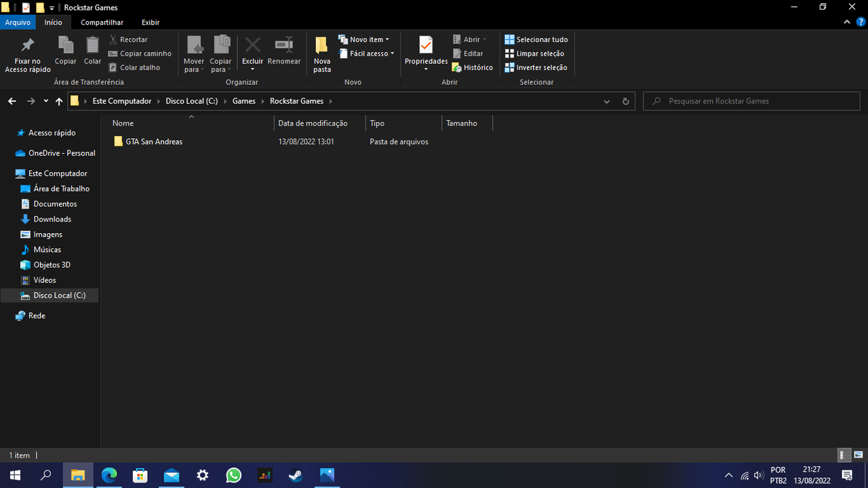This screenshot has height=488, width=868.
Task: Switch to the Início ribbon tab
Action: click(x=53, y=22)
